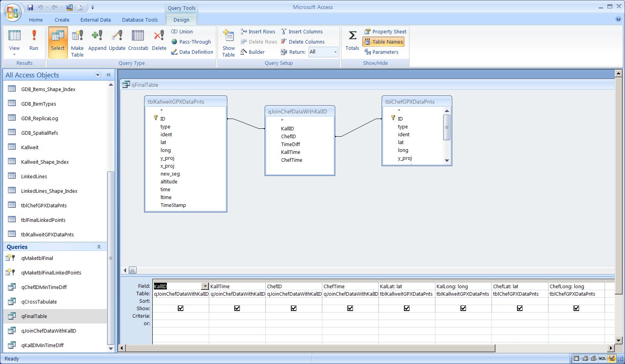This screenshot has width=625, height=364.
Task: Launch the expression Builder
Action: 252,52
